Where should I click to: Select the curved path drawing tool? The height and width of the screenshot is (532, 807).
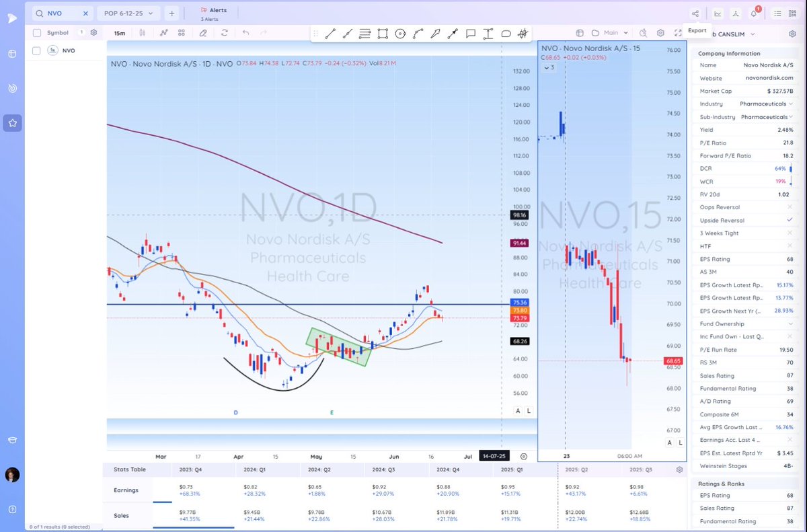(418, 33)
